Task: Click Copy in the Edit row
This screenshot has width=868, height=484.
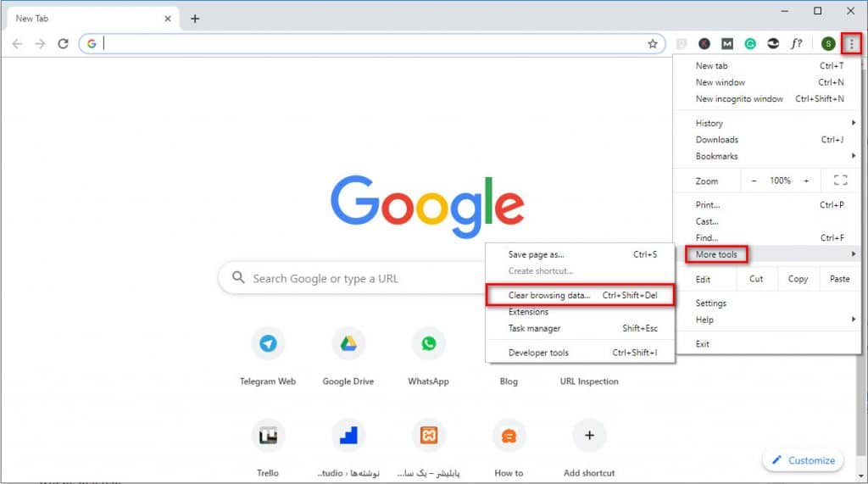Action: [798, 279]
